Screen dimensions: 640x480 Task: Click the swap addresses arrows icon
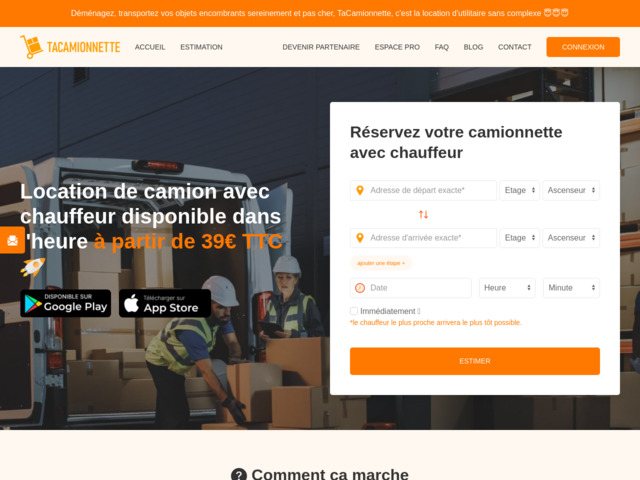coord(423,214)
